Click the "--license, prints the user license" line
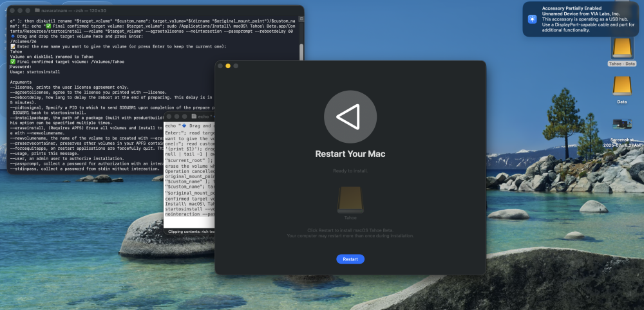This screenshot has width=644, height=310. (69, 87)
